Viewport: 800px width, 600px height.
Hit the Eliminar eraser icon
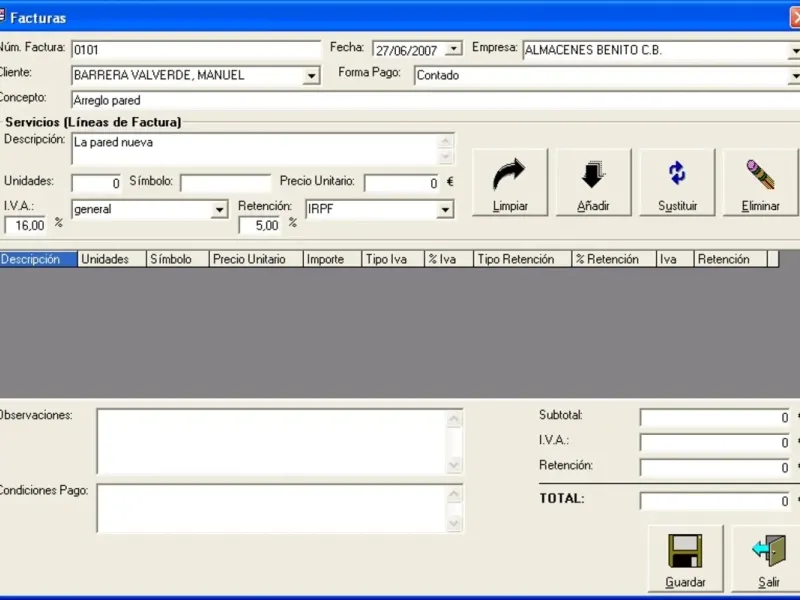[x=761, y=175]
